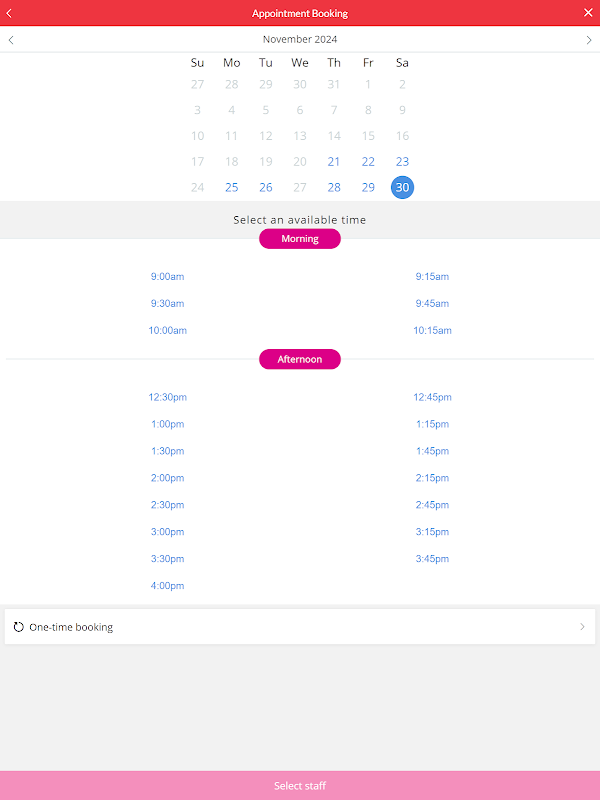The width and height of the screenshot is (600, 800).
Task: Book the 9:30am time slot
Action: [x=167, y=304]
